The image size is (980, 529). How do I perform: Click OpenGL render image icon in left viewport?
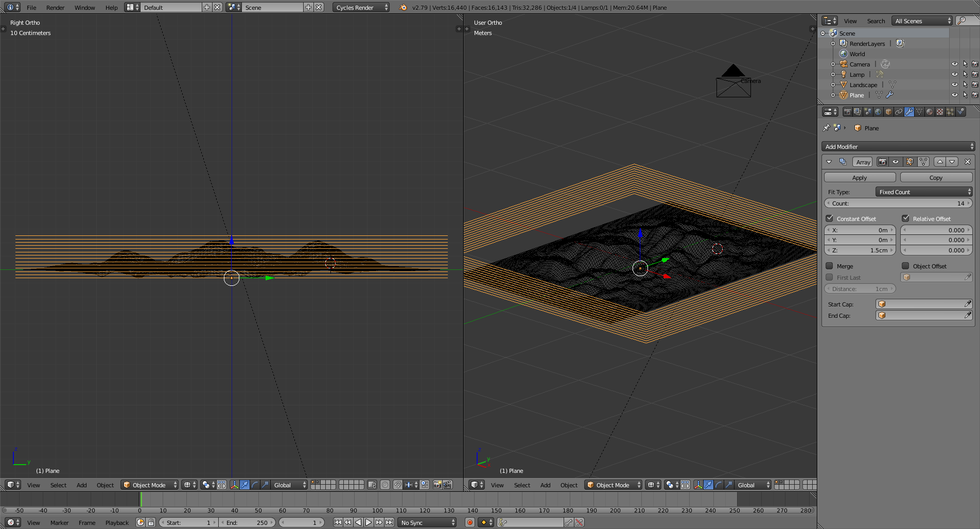(437, 485)
